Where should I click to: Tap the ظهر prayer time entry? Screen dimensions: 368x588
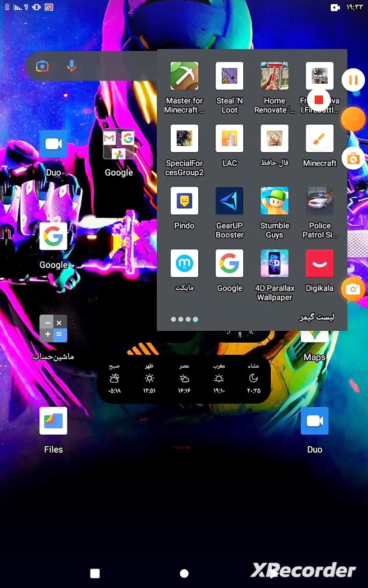coord(149,378)
